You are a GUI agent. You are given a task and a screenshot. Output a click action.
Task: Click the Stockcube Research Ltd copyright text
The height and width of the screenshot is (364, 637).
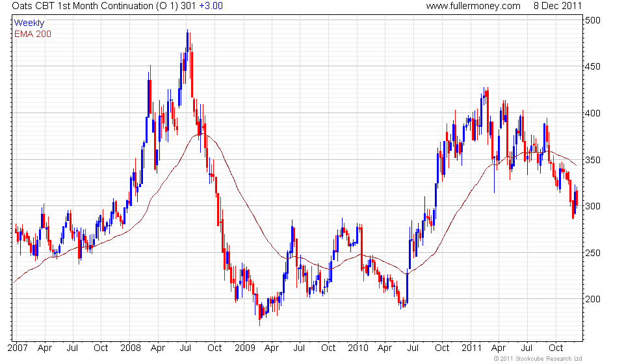point(538,359)
